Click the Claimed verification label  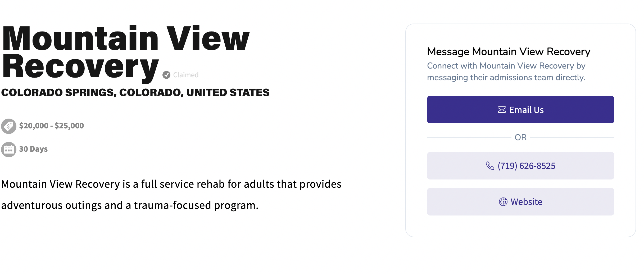pyautogui.click(x=186, y=75)
